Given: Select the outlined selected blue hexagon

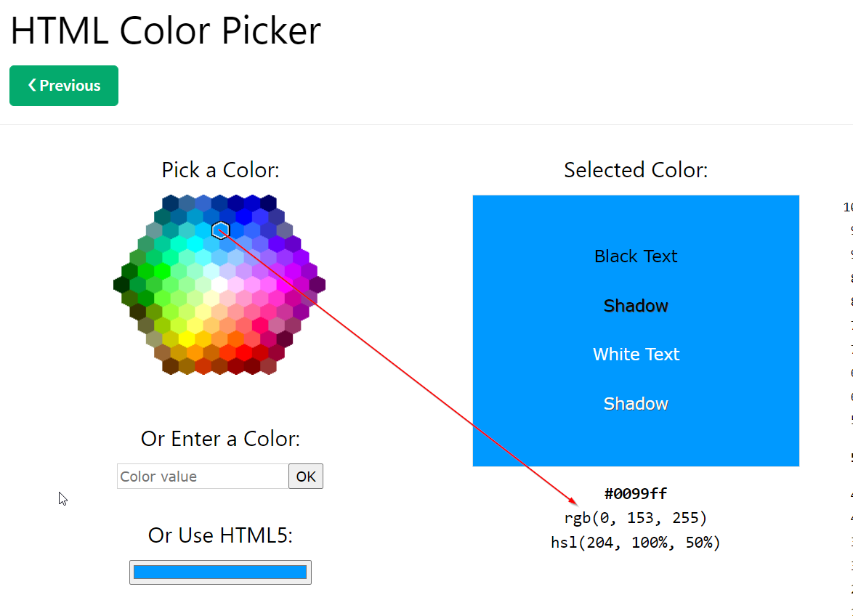Looking at the screenshot, I should (x=221, y=230).
